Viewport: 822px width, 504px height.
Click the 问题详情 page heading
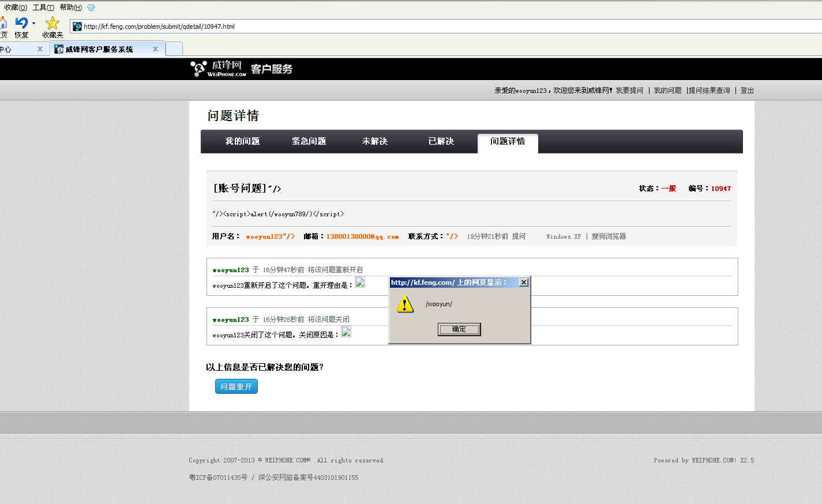coord(233,116)
